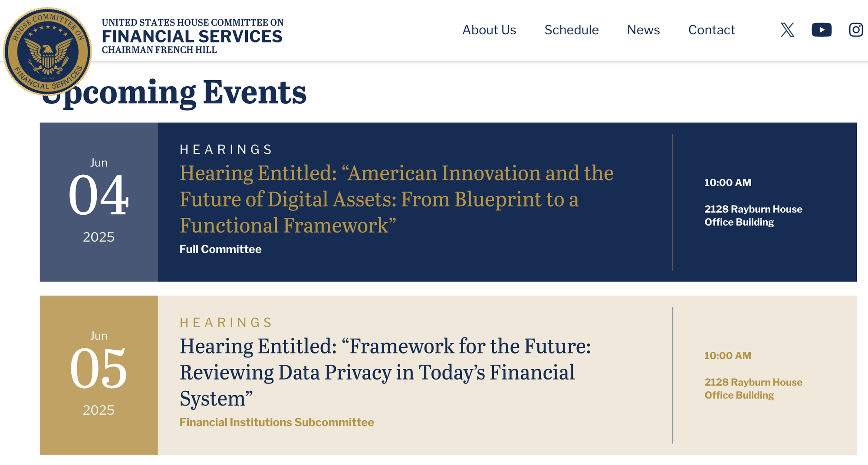Screen dimensions: 868x465
Task: Click the gold HEARINGS label on beige card
Action: tap(226, 323)
